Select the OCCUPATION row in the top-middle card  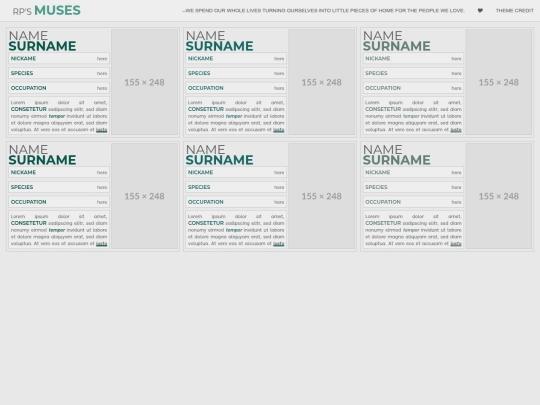pyautogui.click(x=236, y=88)
